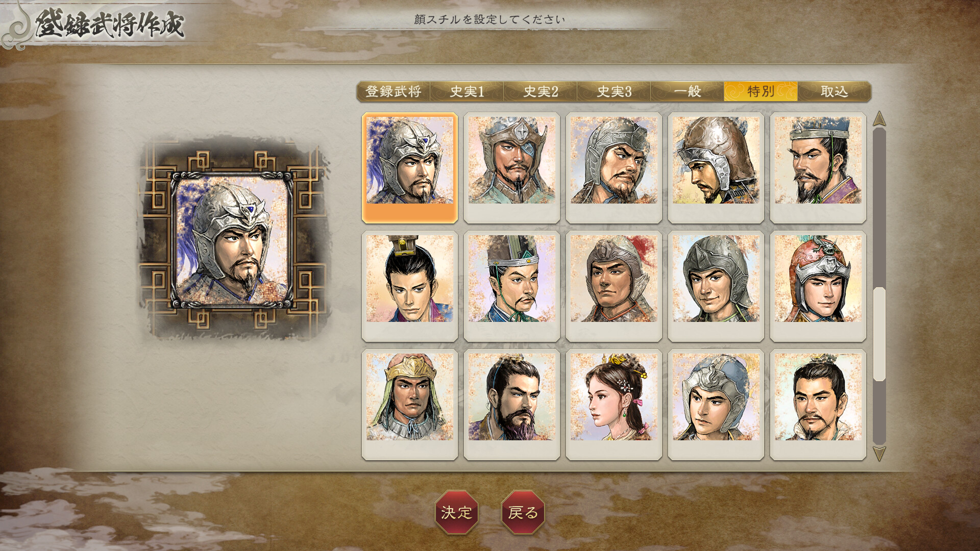This screenshot has height=551, width=980.
Task: Select the scholar with tall green hat portrait
Action: [x=512, y=286]
